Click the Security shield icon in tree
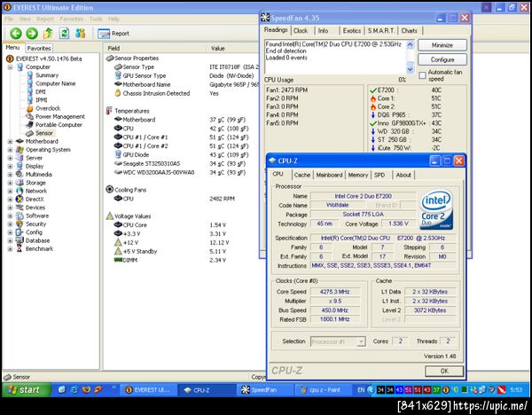532x415 pixels. click(x=20, y=224)
